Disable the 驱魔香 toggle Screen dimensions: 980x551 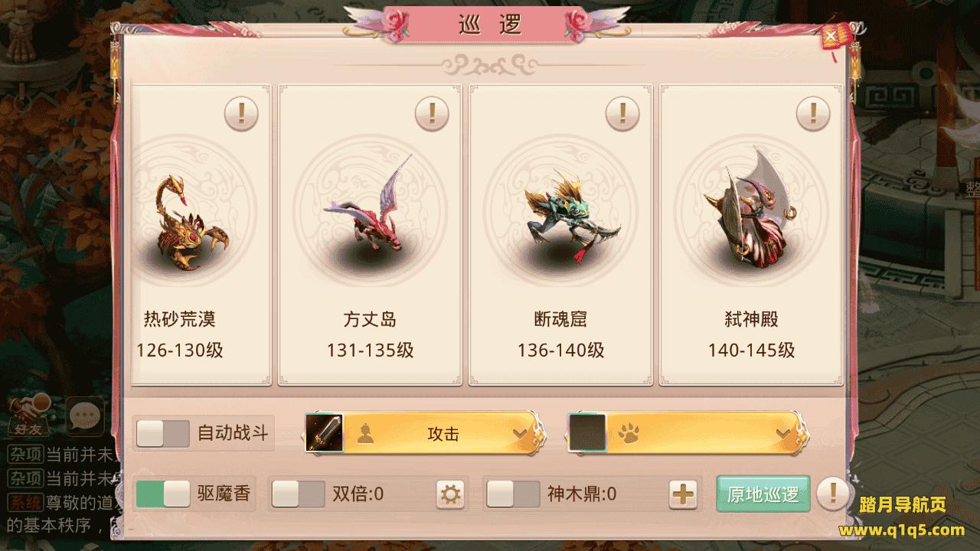pyautogui.click(x=162, y=494)
